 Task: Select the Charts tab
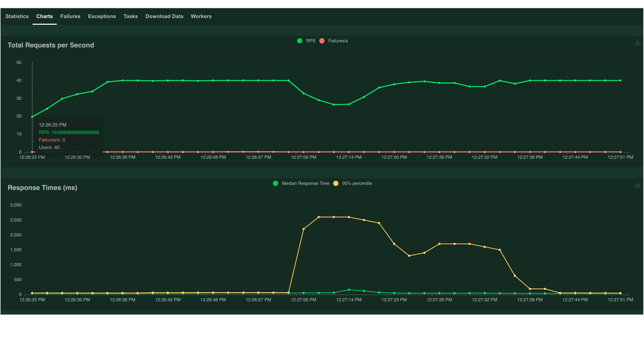tap(44, 16)
